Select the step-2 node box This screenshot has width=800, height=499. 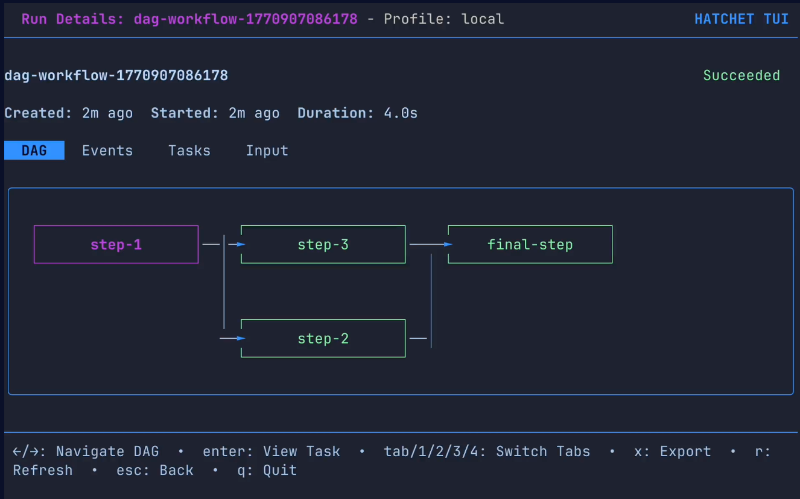click(x=323, y=339)
